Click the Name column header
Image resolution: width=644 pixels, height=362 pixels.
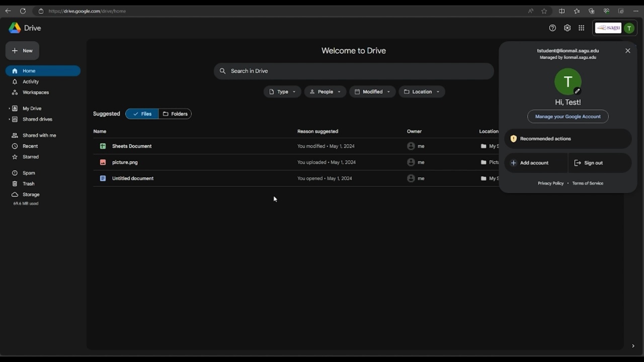point(100,131)
